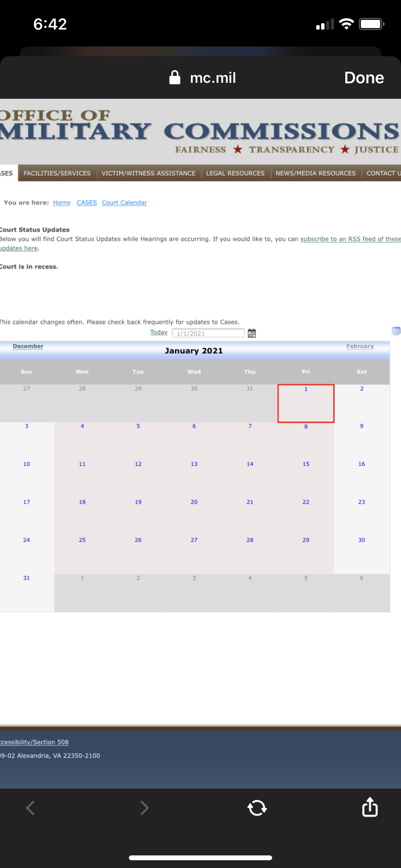
Task: Tap Done to close the browser view
Action: click(364, 77)
